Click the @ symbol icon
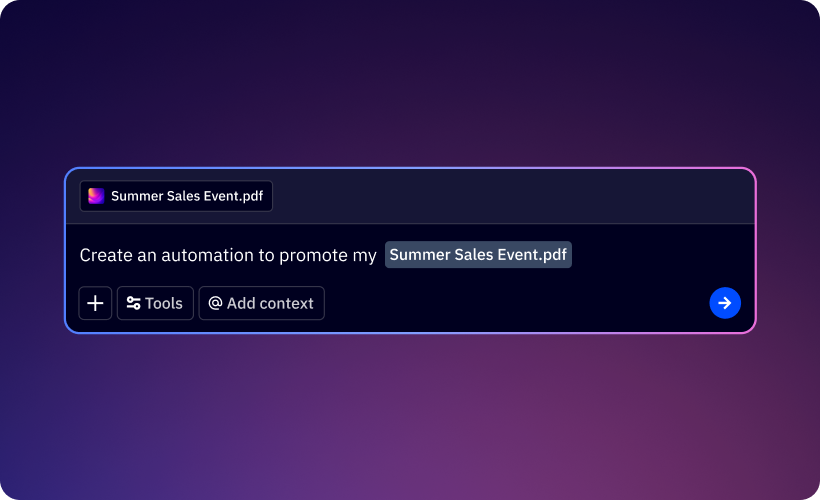 215,303
